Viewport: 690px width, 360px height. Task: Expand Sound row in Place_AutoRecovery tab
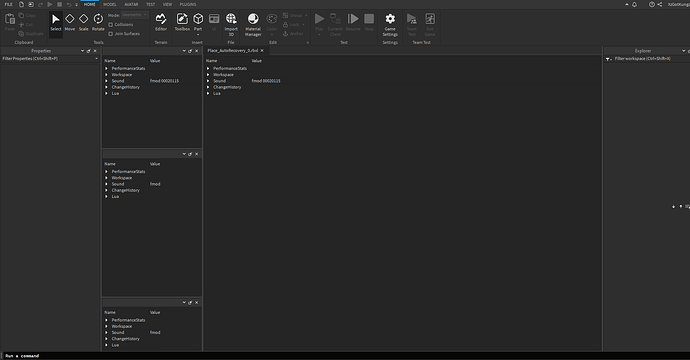208,81
